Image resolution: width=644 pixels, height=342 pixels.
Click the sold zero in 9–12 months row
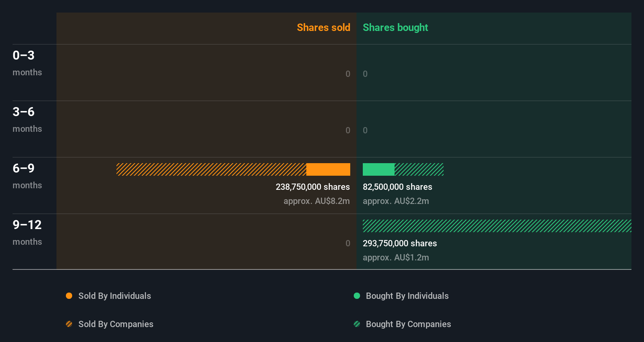348,243
